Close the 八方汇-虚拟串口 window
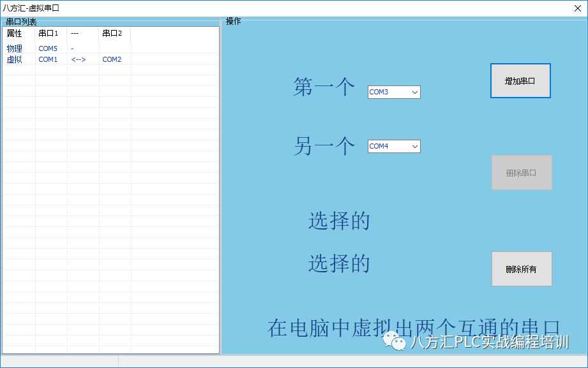Viewport: 588px width, 368px height. pyautogui.click(x=577, y=8)
